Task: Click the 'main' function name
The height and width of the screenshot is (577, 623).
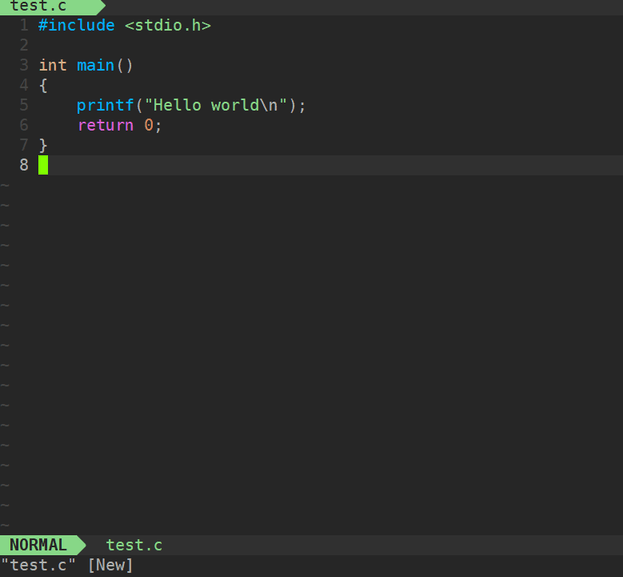Action: pyautogui.click(x=95, y=65)
